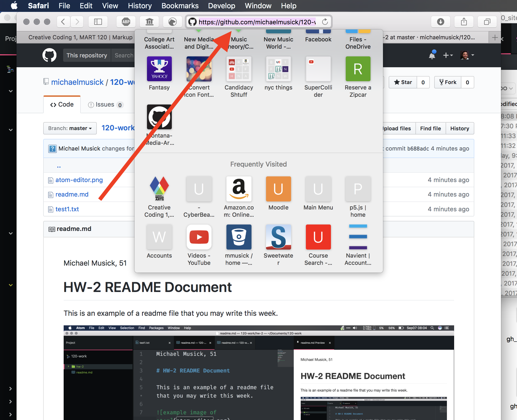Click the This repository search scope
517x420 pixels.
(x=87, y=55)
